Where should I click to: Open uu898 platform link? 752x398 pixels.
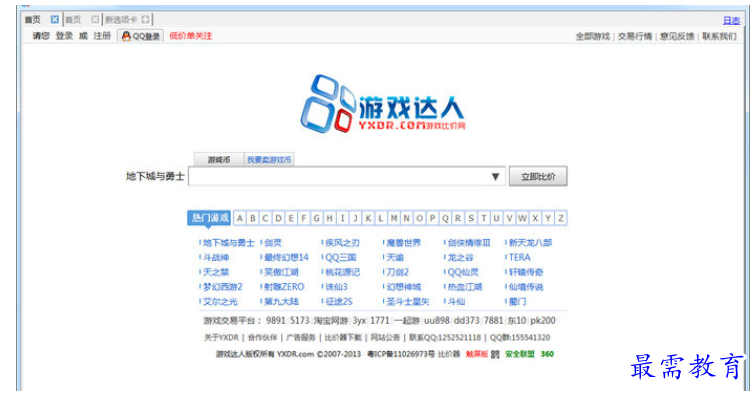pos(436,320)
